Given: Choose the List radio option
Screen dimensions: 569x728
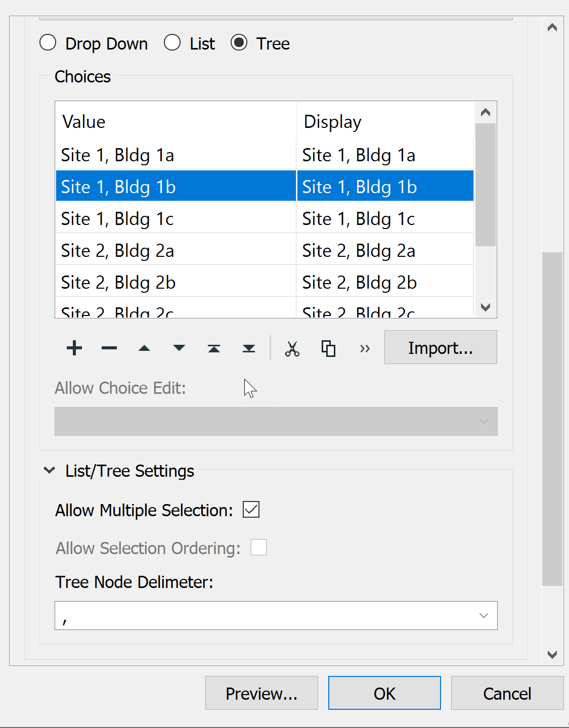Looking at the screenshot, I should [x=172, y=43].
